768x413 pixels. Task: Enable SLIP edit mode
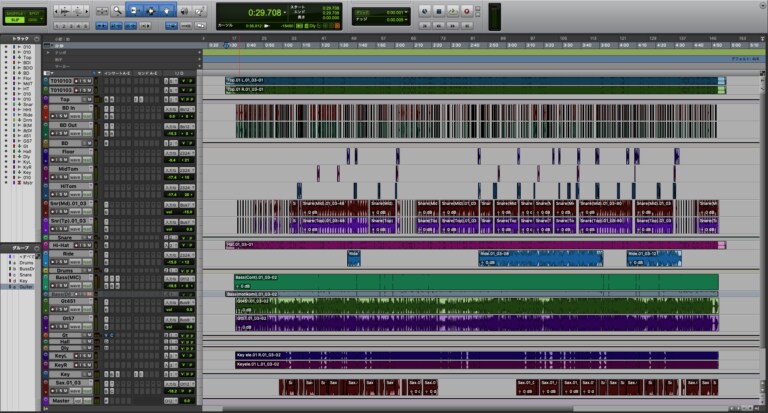[x=15, y=20]
